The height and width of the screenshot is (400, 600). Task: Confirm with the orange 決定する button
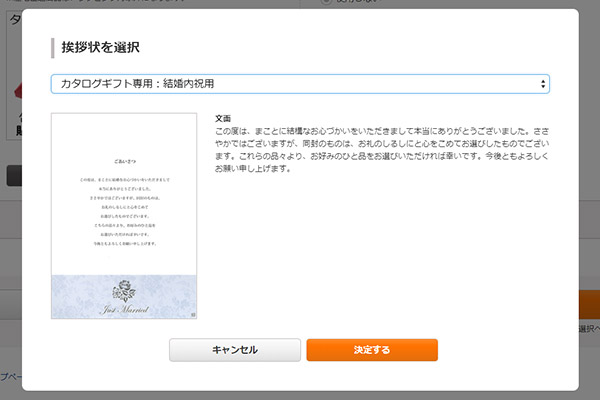point(371,350)
